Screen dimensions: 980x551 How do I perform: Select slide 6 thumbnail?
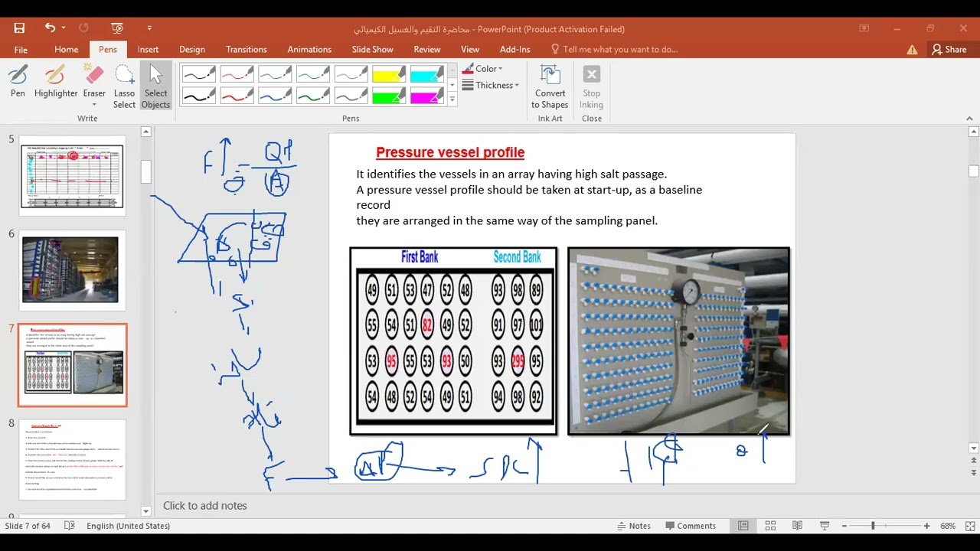73,270
